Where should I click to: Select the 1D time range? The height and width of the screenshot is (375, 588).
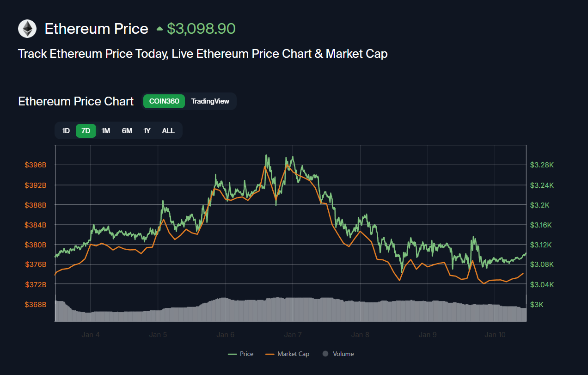point(66,131)
